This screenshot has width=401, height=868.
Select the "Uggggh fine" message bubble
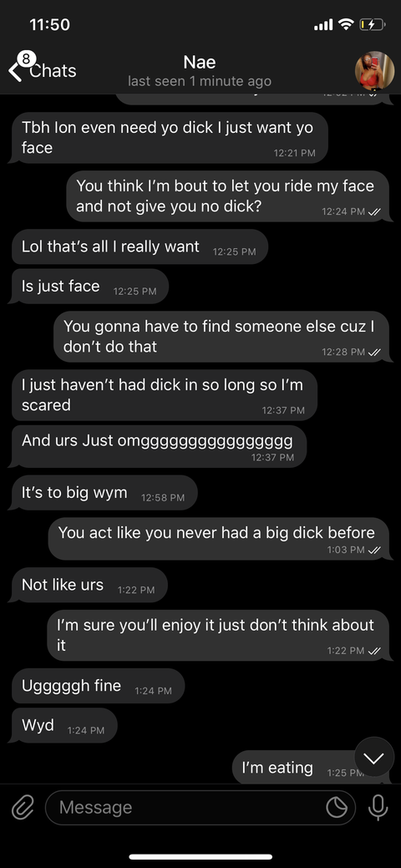tap(96, 686)
